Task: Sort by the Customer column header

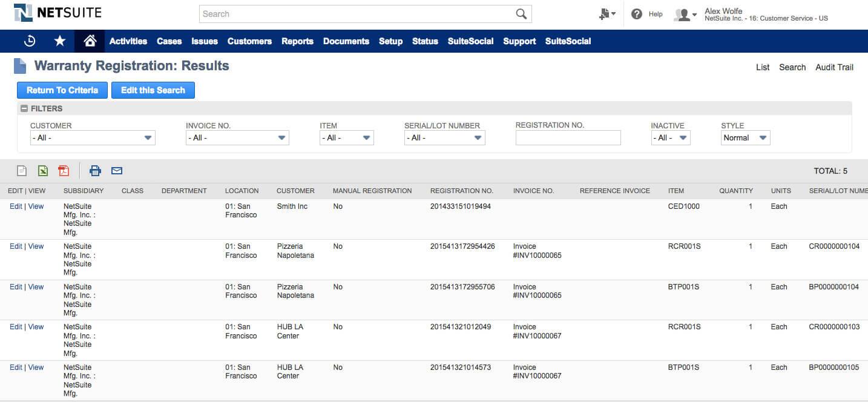Action: [x=295, y=191]
